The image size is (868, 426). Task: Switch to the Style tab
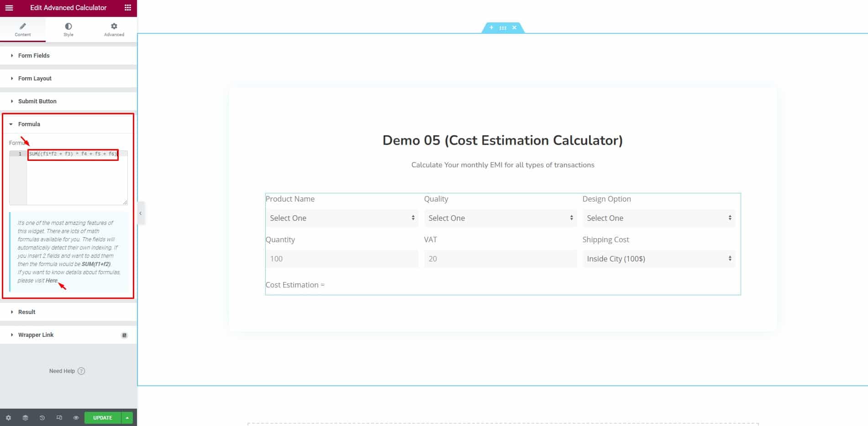tap(68, 30)
